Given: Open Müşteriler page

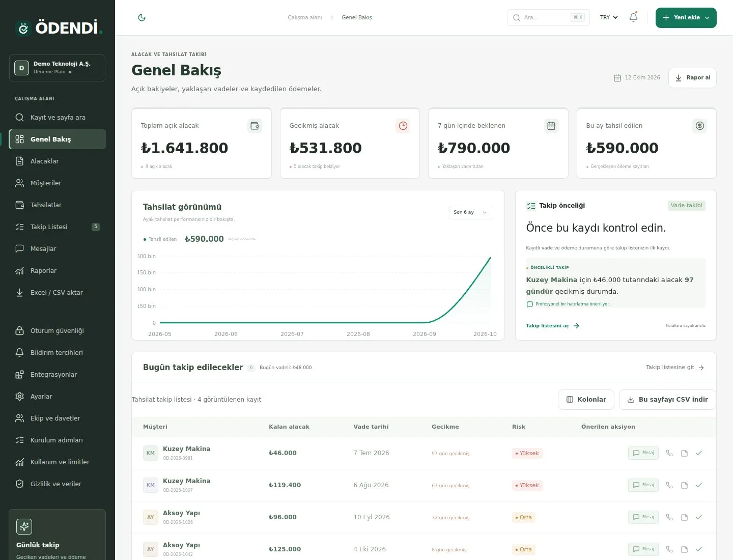Looking at the screenshot, I should 57,183.
